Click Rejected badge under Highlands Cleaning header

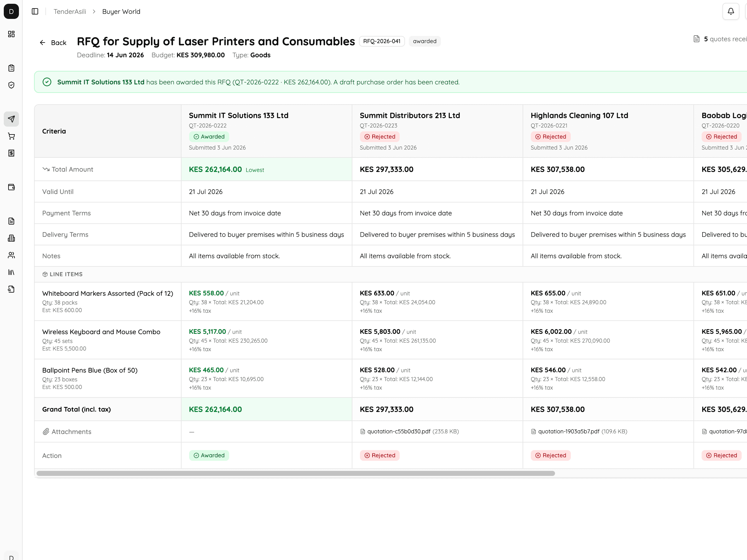coord(551,137)
